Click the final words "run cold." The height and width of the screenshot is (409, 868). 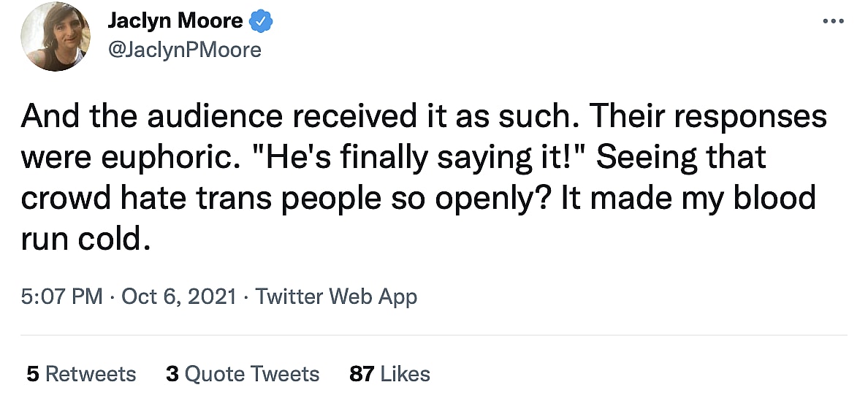click(86, 240)
